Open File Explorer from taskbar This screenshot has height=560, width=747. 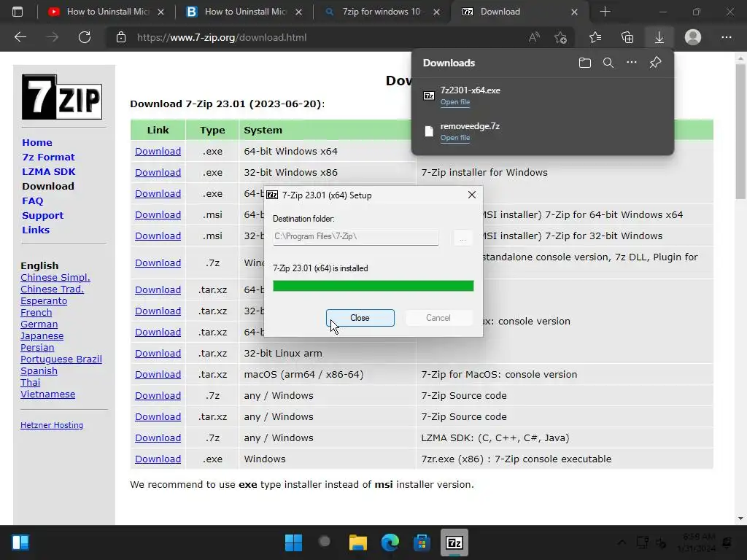(357, 542)
